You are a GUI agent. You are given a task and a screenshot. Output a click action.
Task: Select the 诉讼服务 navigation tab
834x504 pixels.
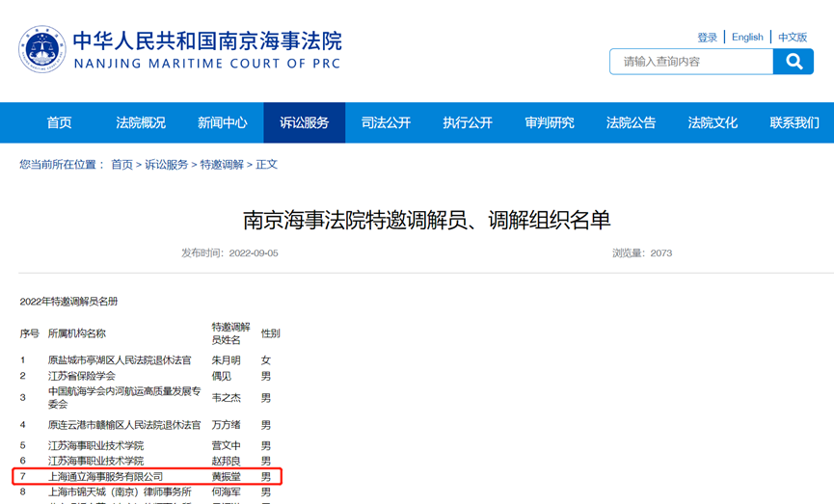coord(305,122)
